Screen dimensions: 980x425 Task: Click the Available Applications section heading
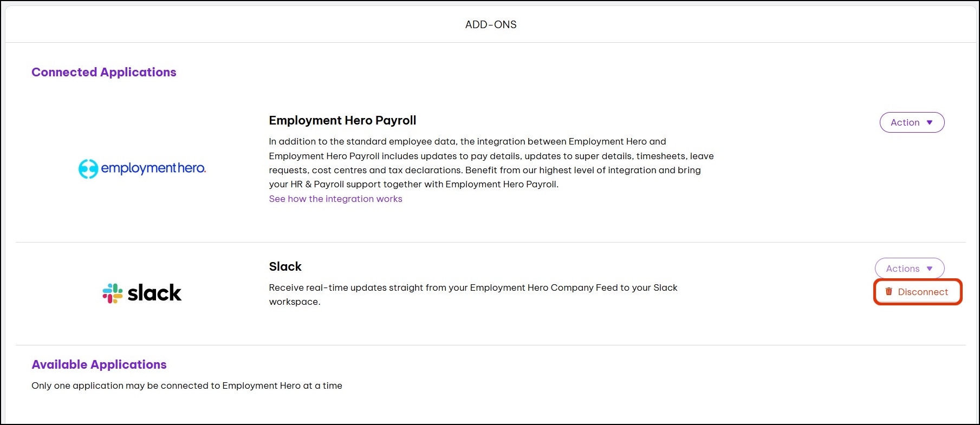coord(99,364)
